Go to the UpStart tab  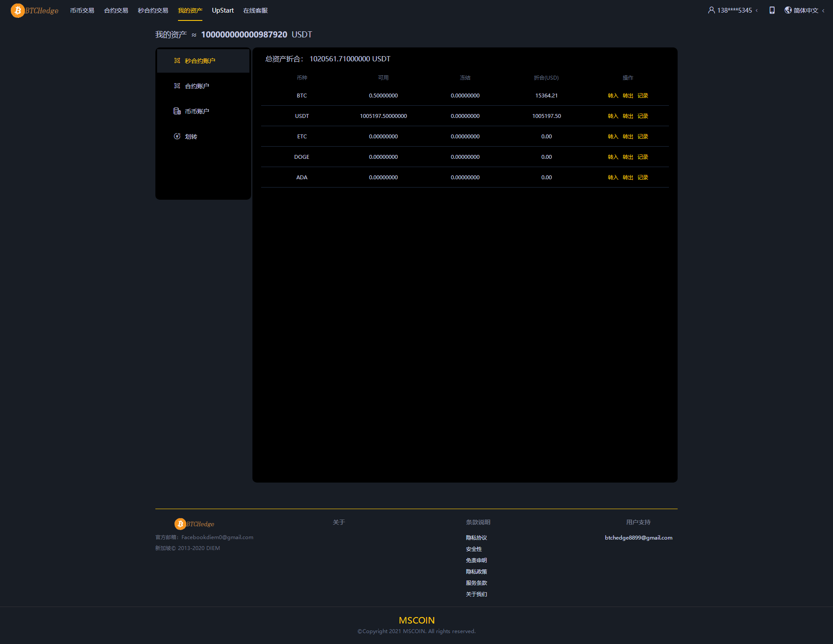[x=222, y=10]
